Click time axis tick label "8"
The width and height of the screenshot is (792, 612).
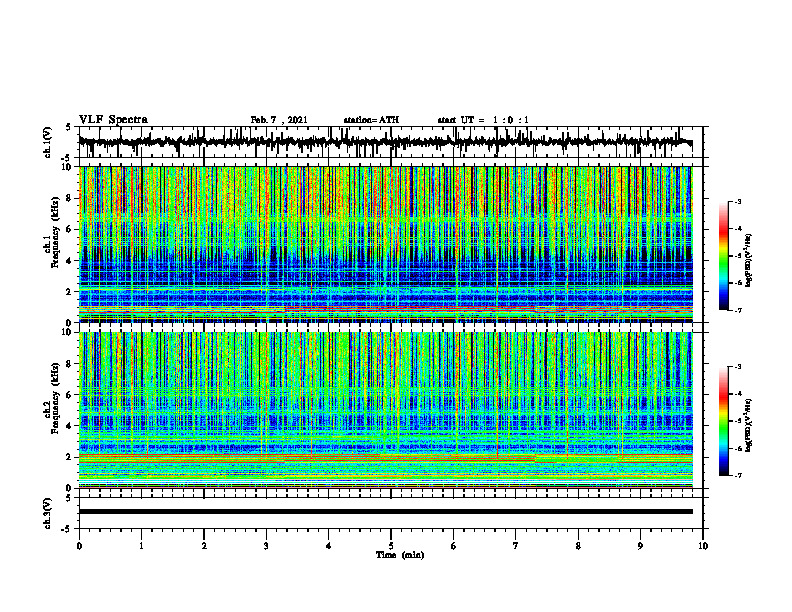click(x=578, y=546)
